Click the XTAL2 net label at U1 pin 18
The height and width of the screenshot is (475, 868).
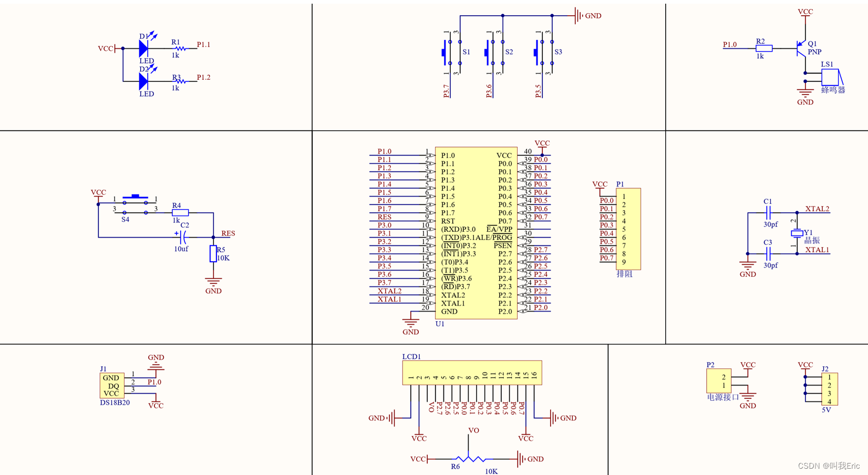389,291
